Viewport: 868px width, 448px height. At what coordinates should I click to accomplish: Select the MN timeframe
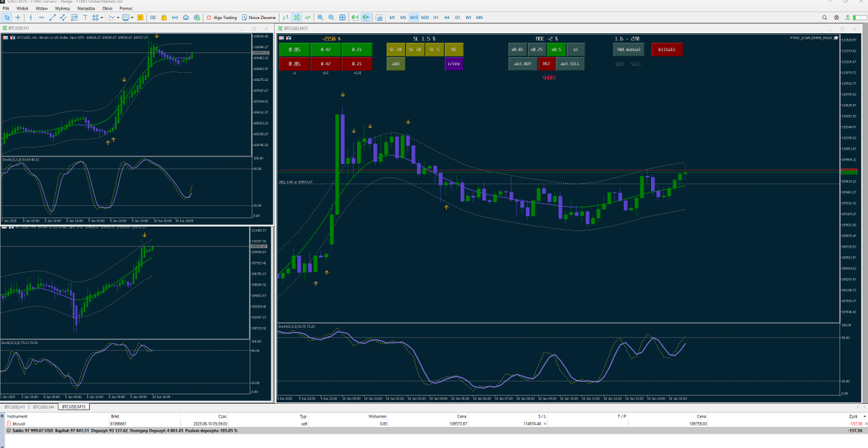(x=480, y=17)
